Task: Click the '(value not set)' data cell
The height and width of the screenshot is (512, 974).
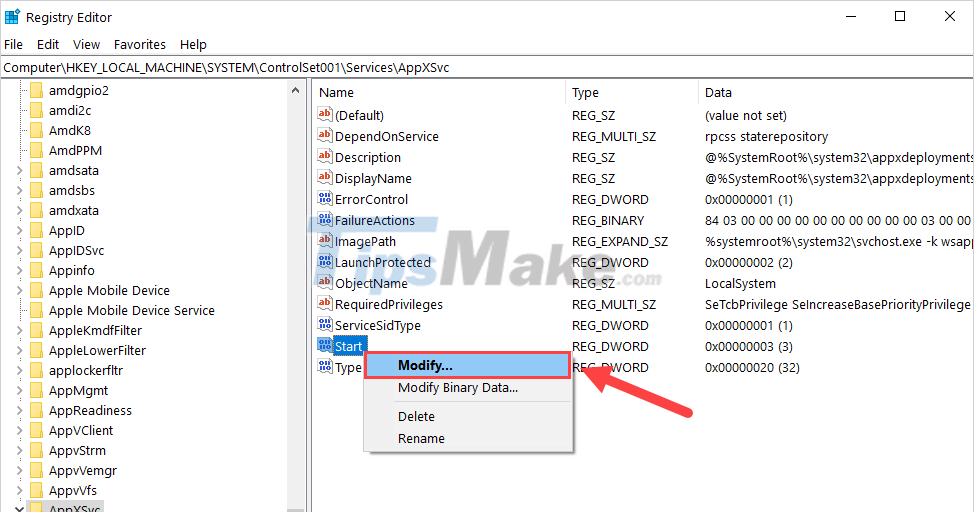Action: [x=745, y=115]
